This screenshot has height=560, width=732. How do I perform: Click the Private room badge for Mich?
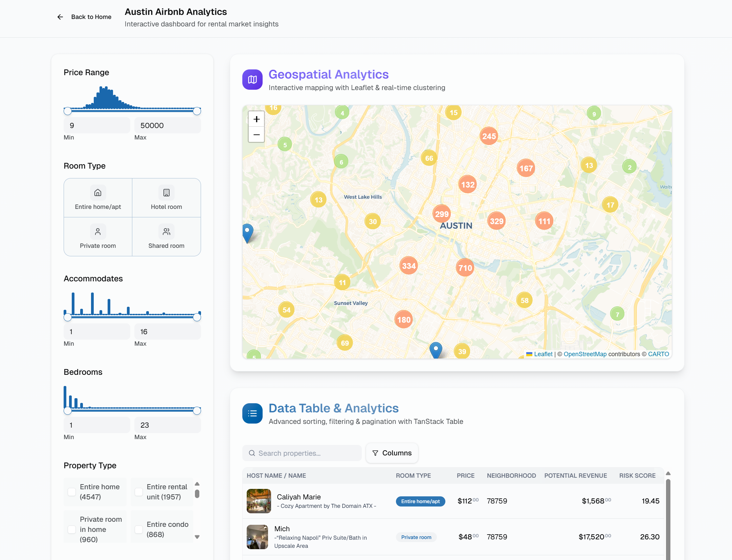click(x=416, y=537)
